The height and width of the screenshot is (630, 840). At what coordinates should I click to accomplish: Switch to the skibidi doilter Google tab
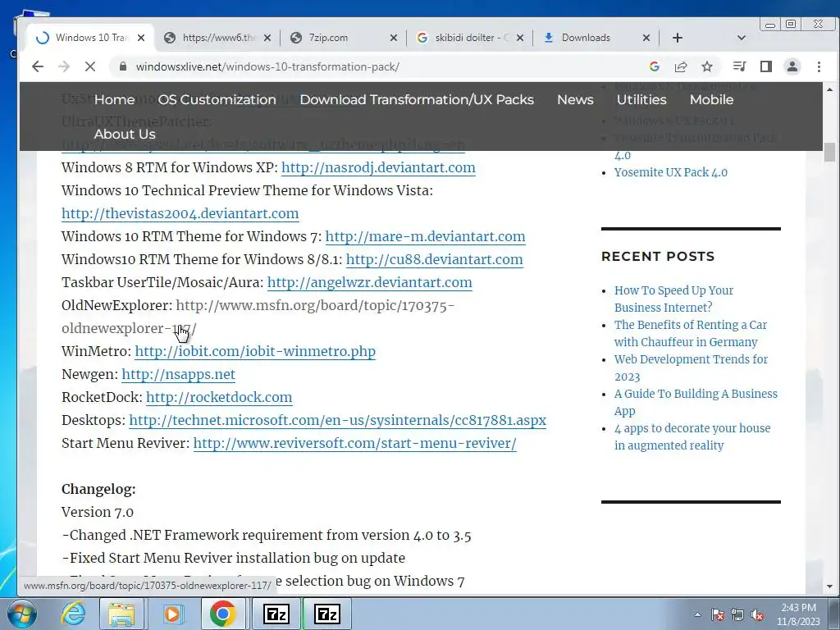coord(469,38)
